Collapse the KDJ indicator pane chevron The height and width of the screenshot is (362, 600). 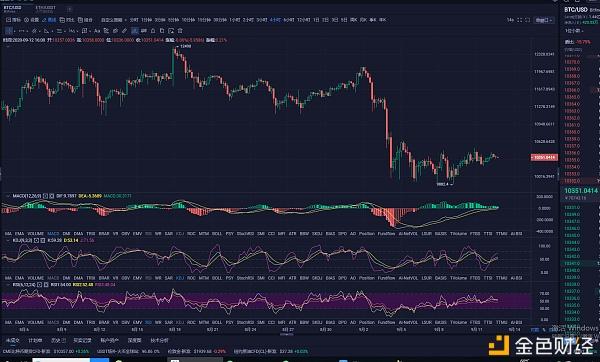pyautogui.click(x=8, y=240)
